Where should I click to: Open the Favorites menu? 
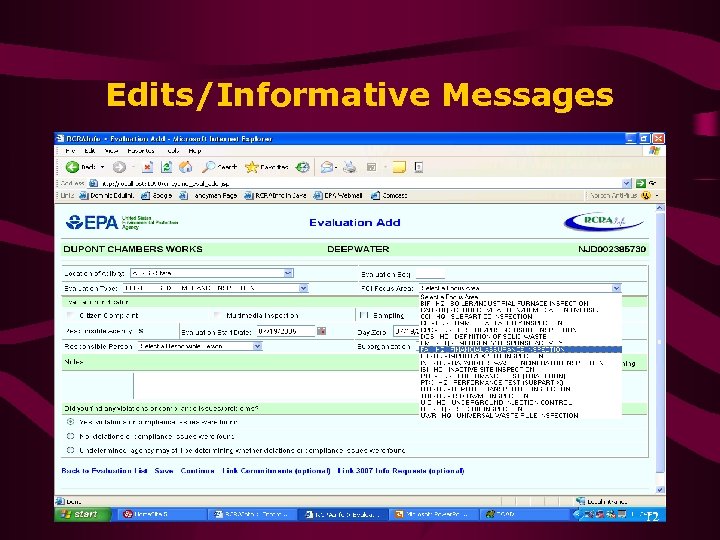pyautogui.click(x=141, y=151)
